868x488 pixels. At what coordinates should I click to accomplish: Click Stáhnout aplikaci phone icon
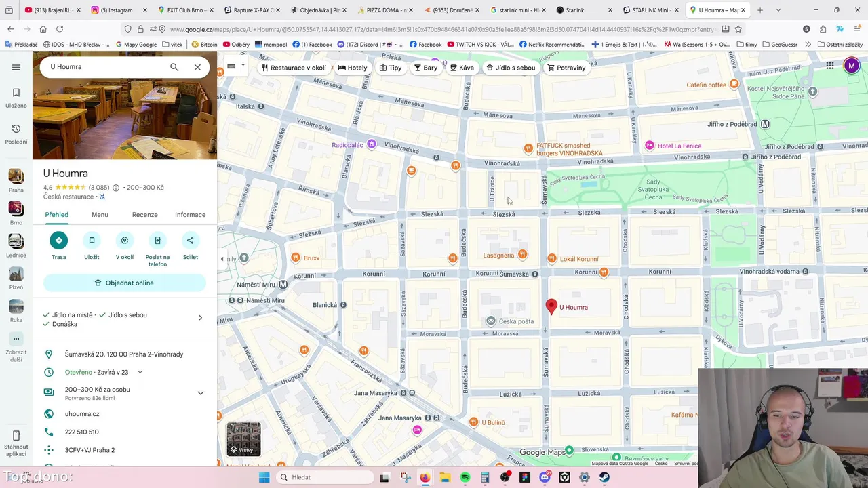16,435
